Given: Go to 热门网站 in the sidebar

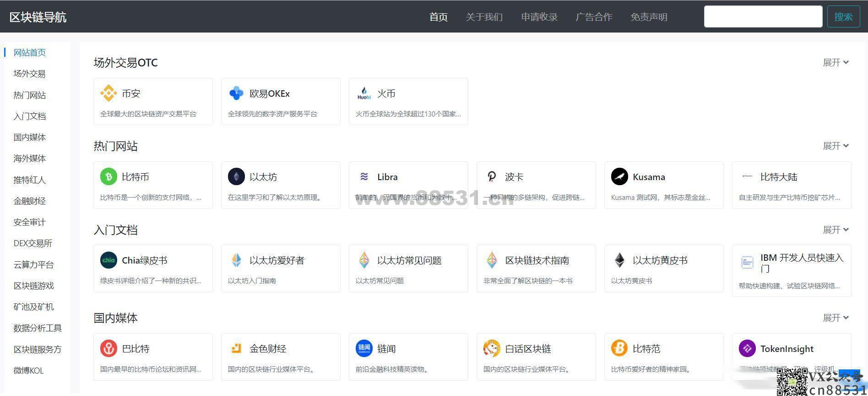Looking at the screenshot, I should [30, 95].
